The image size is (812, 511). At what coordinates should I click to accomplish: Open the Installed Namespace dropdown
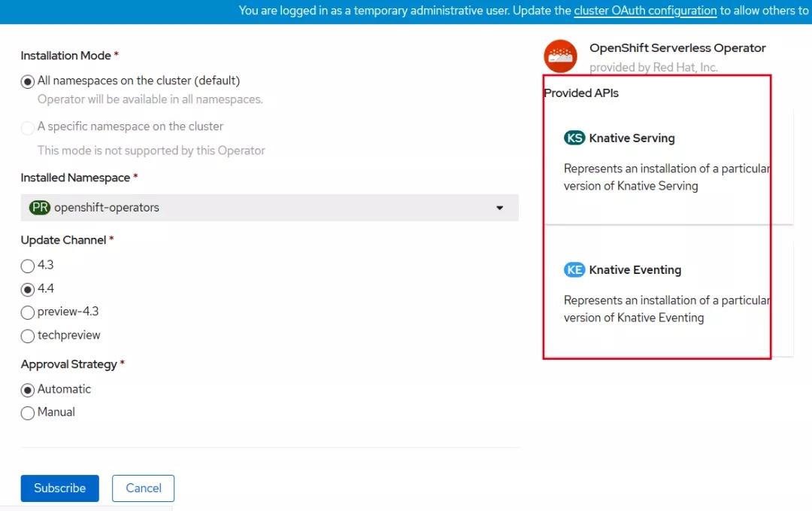(x=269, y=208)
